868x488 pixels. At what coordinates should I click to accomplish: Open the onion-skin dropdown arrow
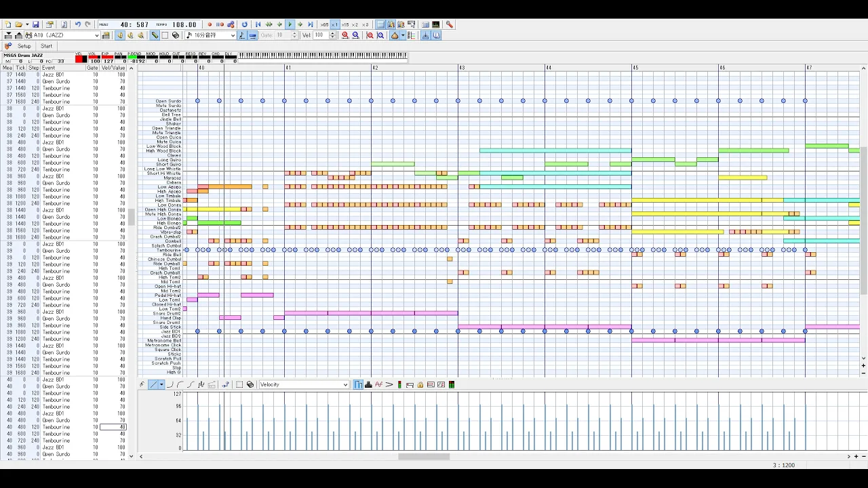(403, 35)
